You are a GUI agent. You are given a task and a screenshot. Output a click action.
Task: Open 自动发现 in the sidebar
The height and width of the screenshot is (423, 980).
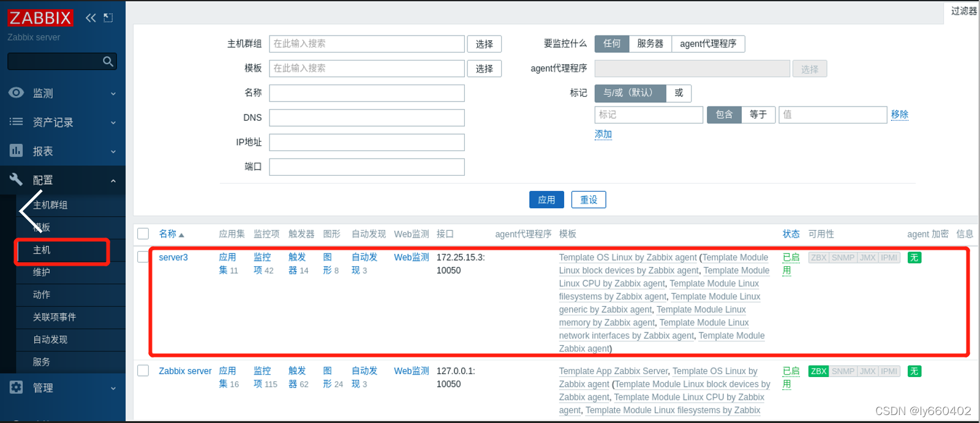pyautogui.click(x=50, y=339)
